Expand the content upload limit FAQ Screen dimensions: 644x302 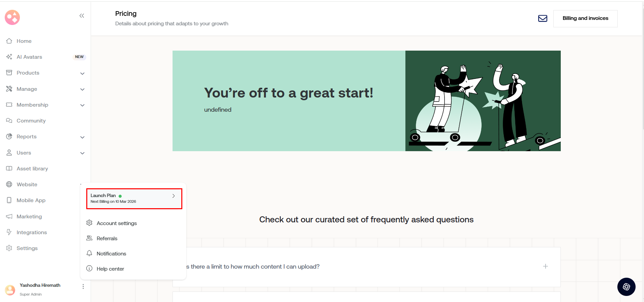pos(545,266)
